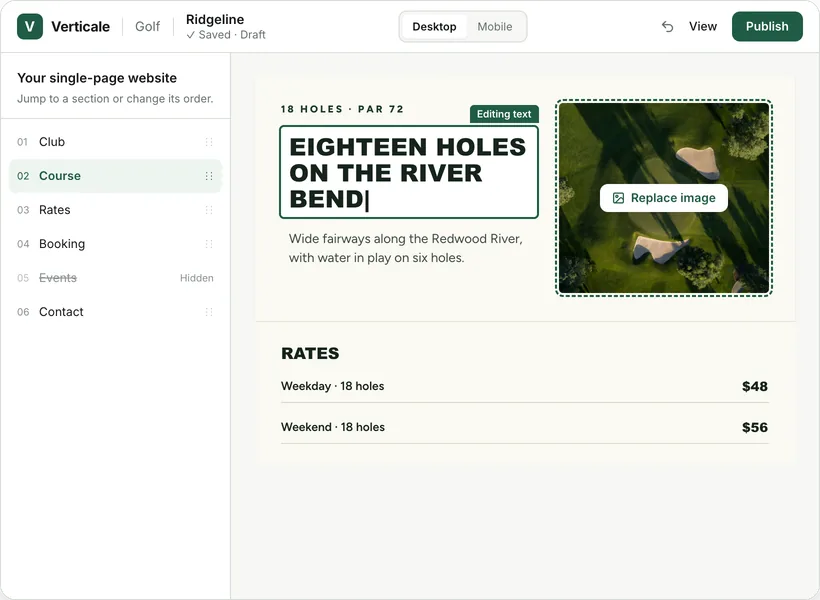Click the Verticale V logo icon
The height and width of the screenshot is (600, 820).
pyautogui.click(x=30, y=27)
